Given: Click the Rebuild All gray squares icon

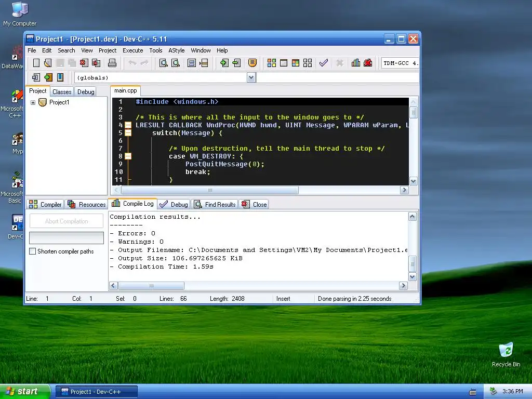Looking at the screenshot, I should (x=308, y=63).
